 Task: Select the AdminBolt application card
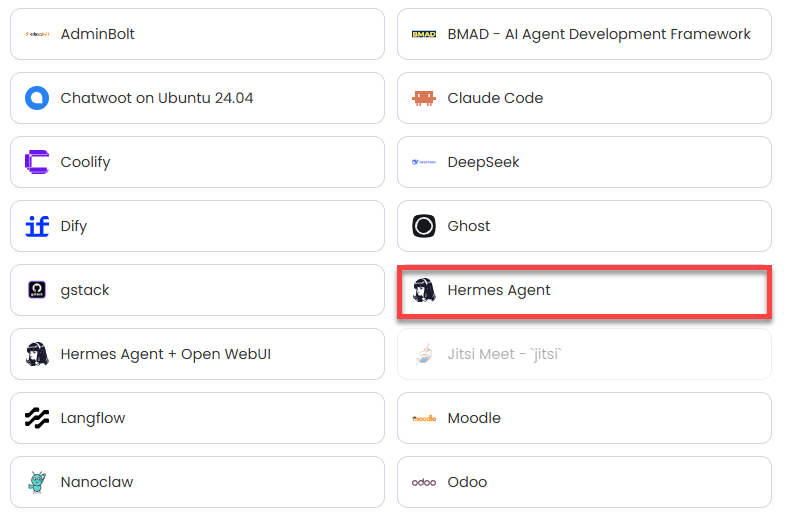coord(198,34)
